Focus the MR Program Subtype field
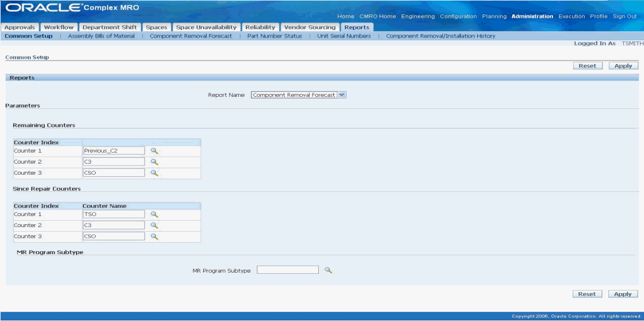The image size is (644, 321). click(288, 270)
